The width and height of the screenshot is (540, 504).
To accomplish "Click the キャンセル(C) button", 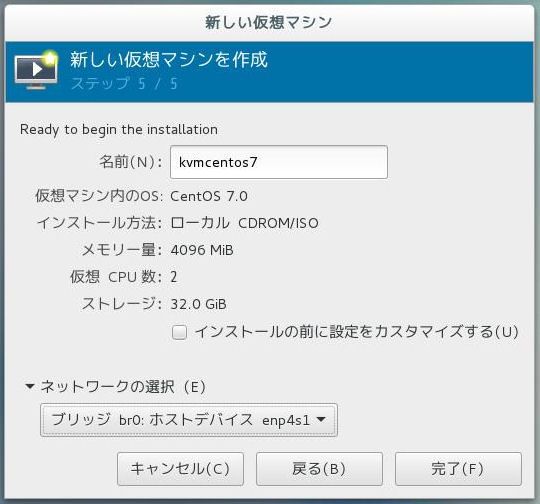I will click(180, 469).
